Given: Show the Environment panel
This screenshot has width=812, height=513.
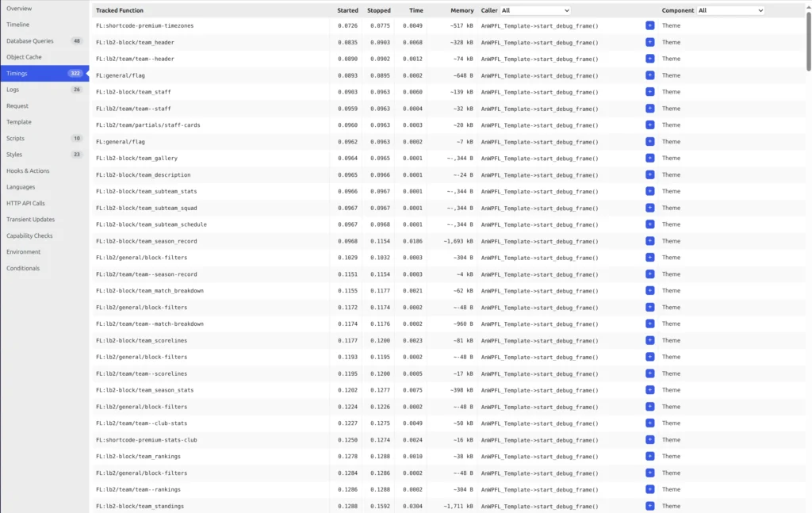Looking at the screenshot, I should 44,251.
